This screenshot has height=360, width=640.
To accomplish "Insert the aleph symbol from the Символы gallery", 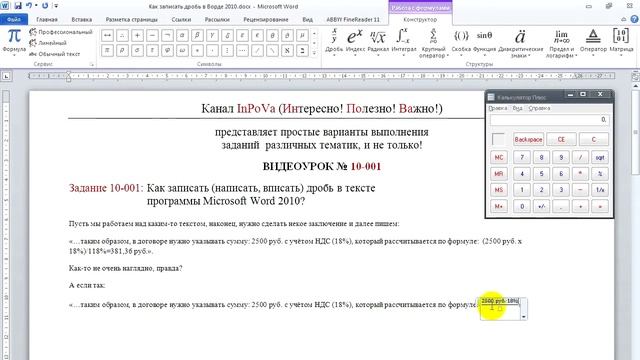I will click(287, 50).
